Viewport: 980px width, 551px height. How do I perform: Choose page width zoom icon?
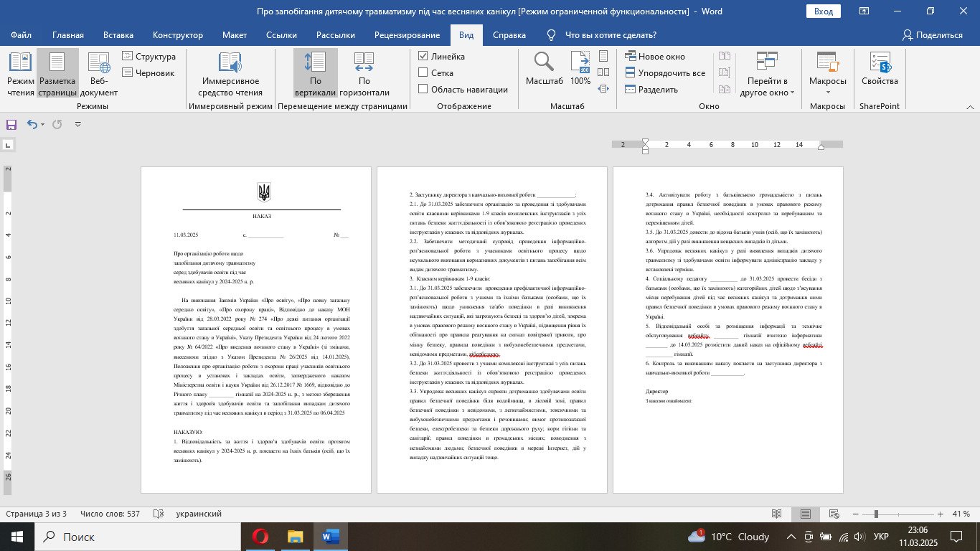[x=603, y=89]
